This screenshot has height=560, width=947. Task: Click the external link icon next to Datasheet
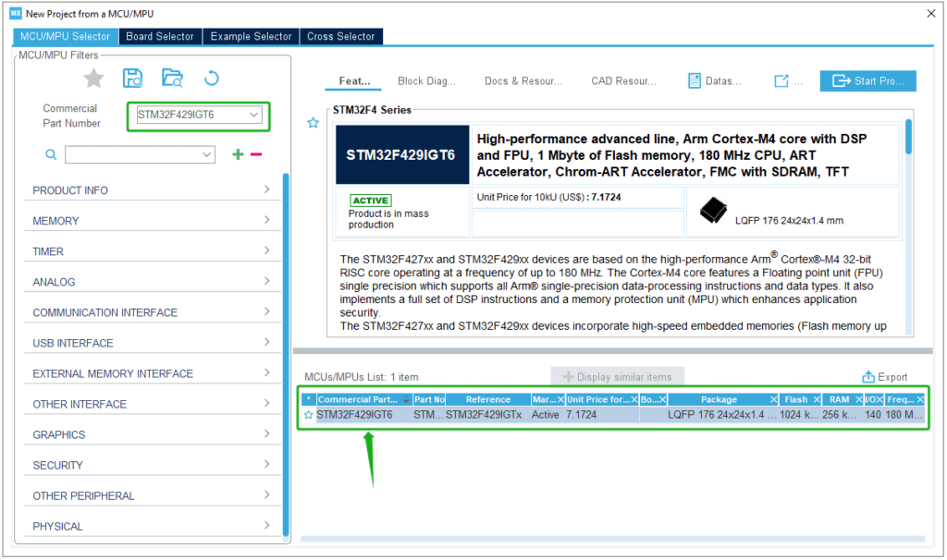(x=781, y=81)
